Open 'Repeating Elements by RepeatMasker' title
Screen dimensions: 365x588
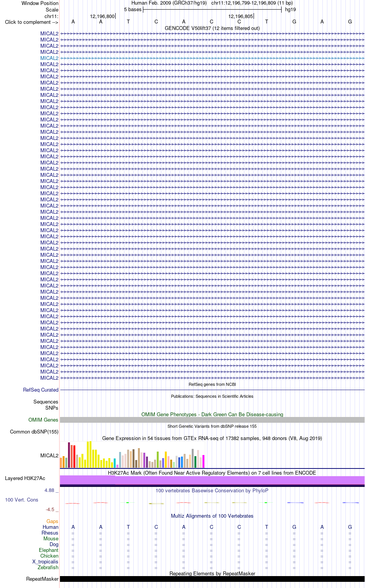(212, 573)
